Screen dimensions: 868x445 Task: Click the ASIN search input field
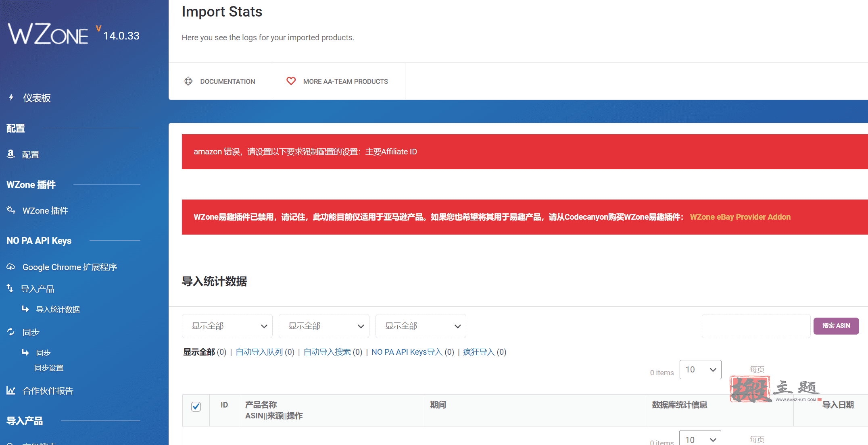click(x=756, y=326)
